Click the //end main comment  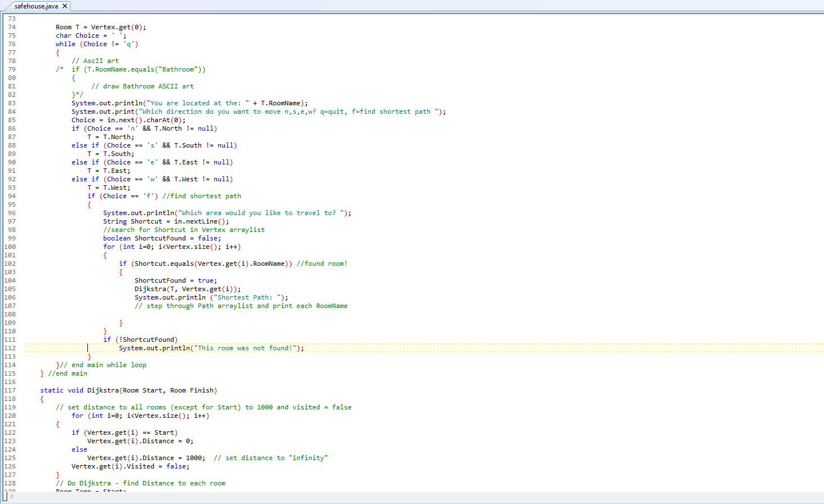[x=67, y=373]
